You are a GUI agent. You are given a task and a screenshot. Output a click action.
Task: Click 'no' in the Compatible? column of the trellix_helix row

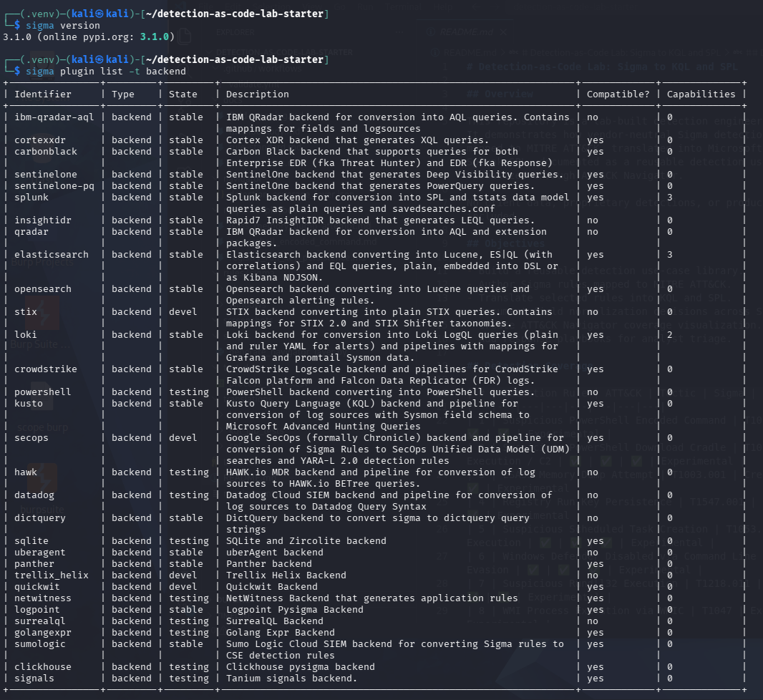click(592, 575)
